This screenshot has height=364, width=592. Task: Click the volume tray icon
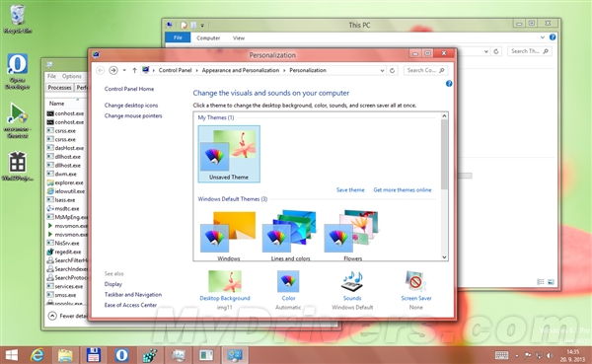coord(550,355)
